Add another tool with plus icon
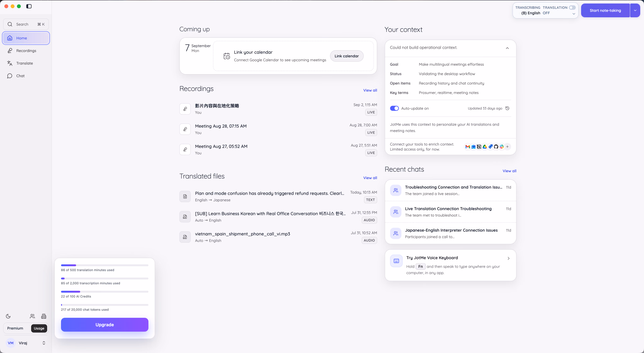 [507, 147]
